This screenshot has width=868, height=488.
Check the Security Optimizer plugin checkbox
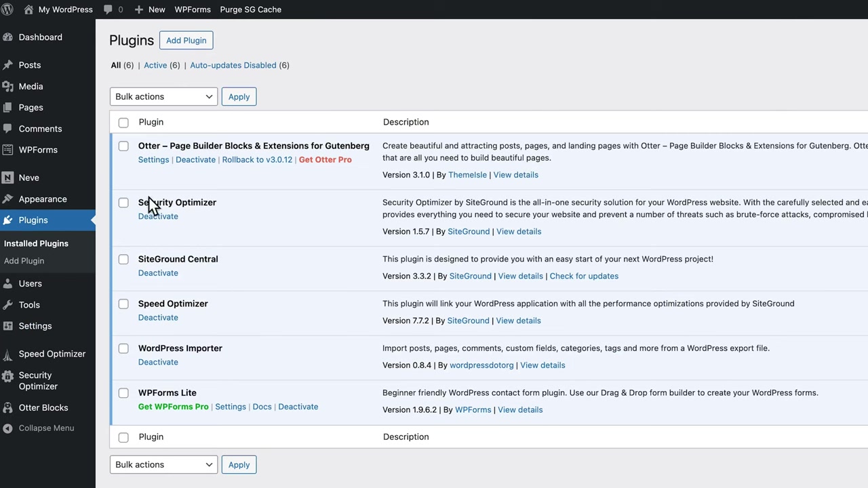coord(123,203)
